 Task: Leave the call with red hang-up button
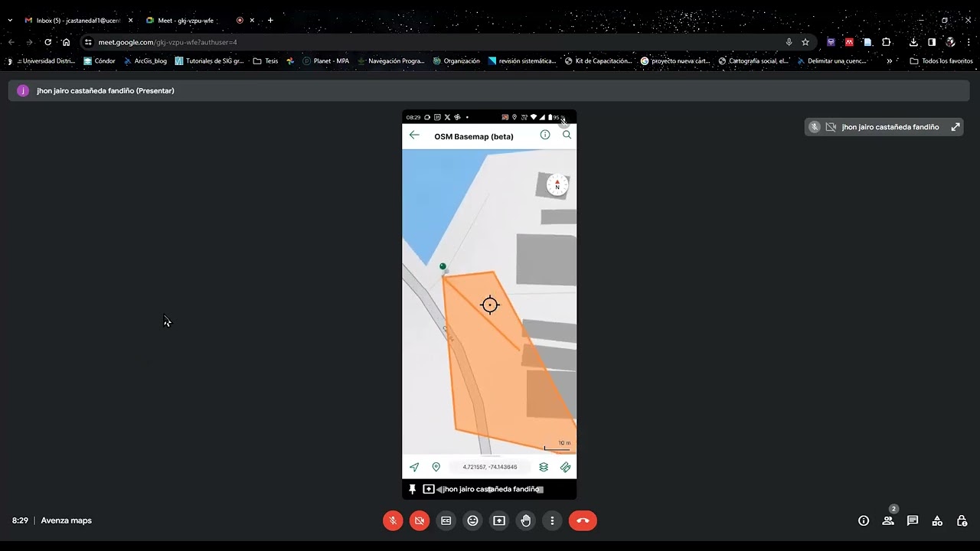[x=583, y=520]
